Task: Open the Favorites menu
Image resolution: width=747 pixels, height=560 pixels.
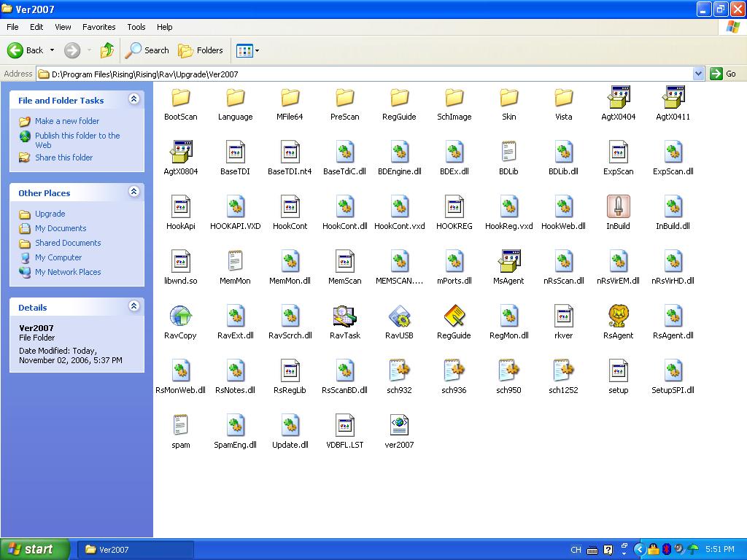Action: (x=98, y=27)
